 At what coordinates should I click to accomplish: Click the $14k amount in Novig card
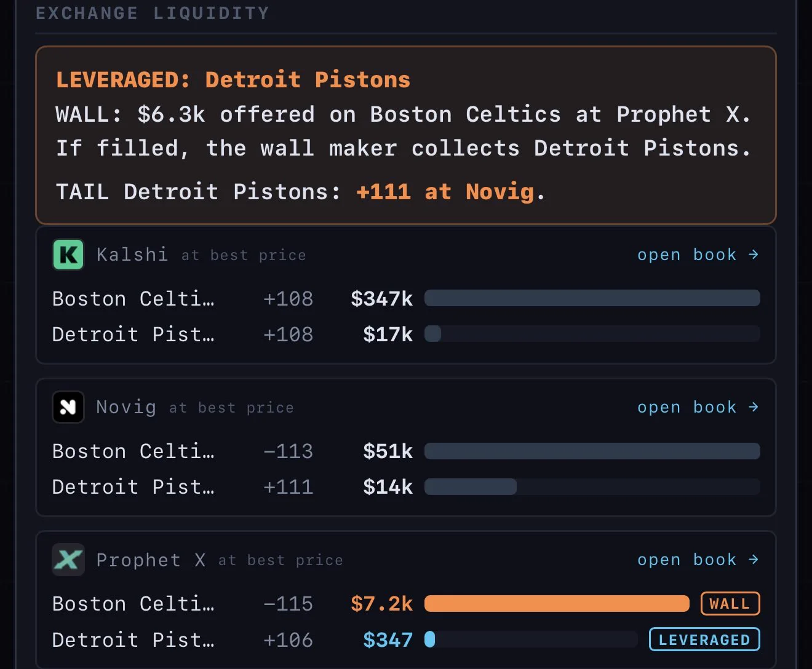click(388, 487)
